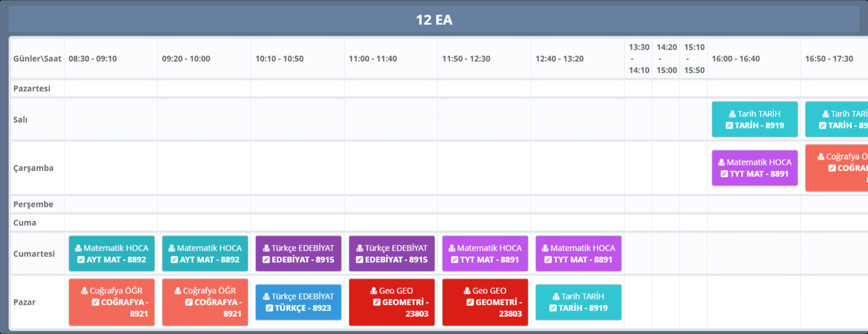868x334 pixels.
Task: Click the edit icon beside TÜRKÇE - 8923
Action: point(269,308)
